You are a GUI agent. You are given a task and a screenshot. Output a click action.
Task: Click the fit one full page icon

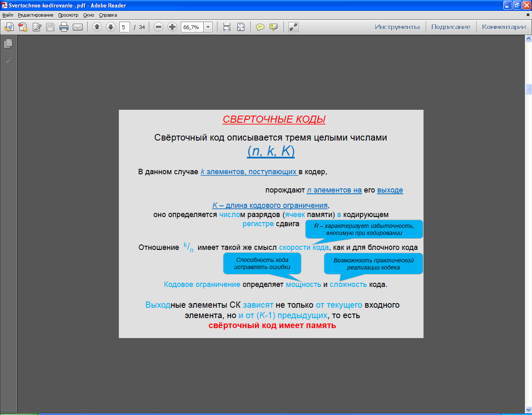[x=241, y=27]
